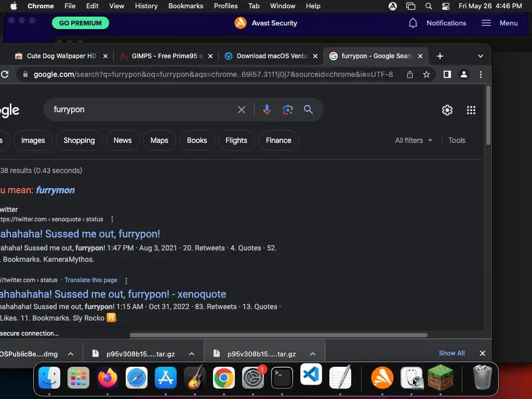Image resolution: width=532 pixels, height=399 pixels.
Task: Launch Launchpad from the dock
Action: point(78,377)
